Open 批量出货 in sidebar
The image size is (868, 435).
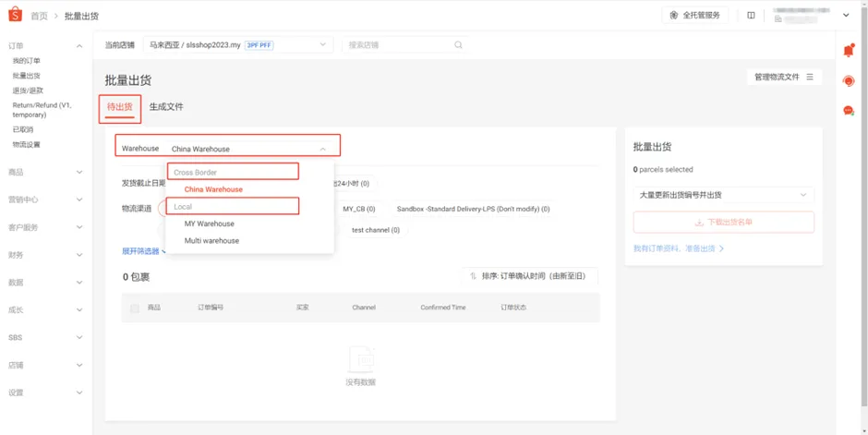27,76
